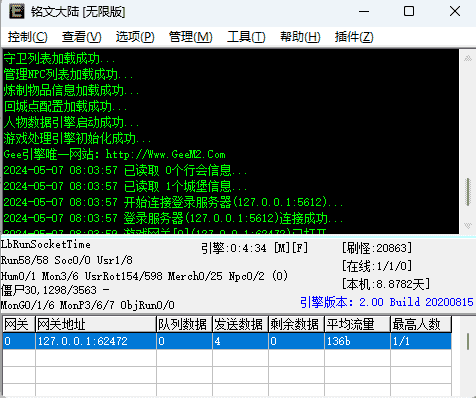The width and height of the screenshot is (476, 398).
Task: Open the 帮助(H) menu
Action: tap(300, 37)
